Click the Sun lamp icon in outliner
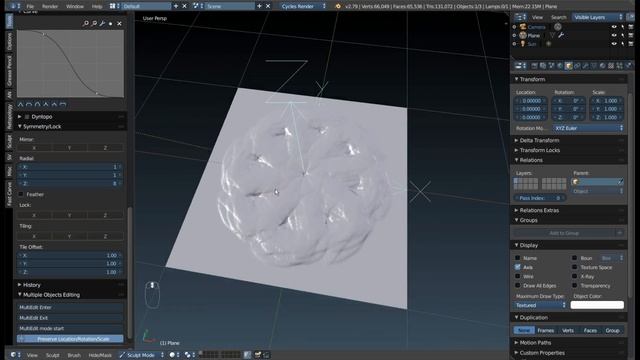 point(523,44)
